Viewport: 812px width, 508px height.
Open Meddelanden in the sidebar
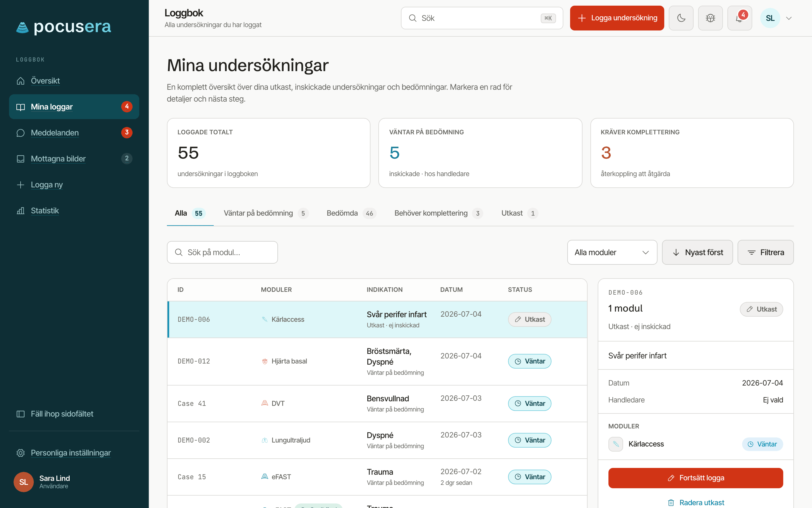[74, 133]
